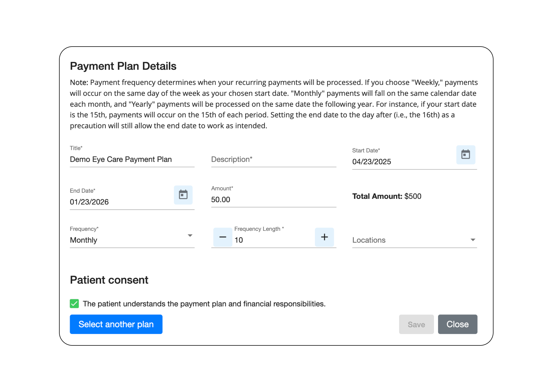Screen dimensions: 552x392
Task: Open the Start Date calendar picker
Action: point(466,155)
